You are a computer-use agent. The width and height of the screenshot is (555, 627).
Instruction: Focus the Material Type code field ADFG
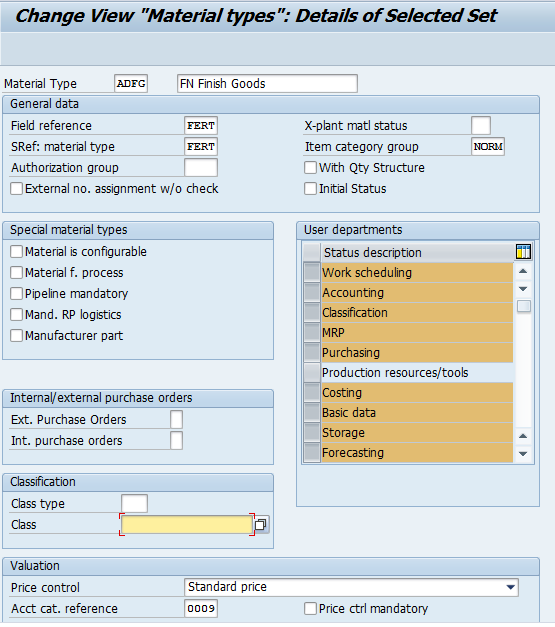[131, 84]
